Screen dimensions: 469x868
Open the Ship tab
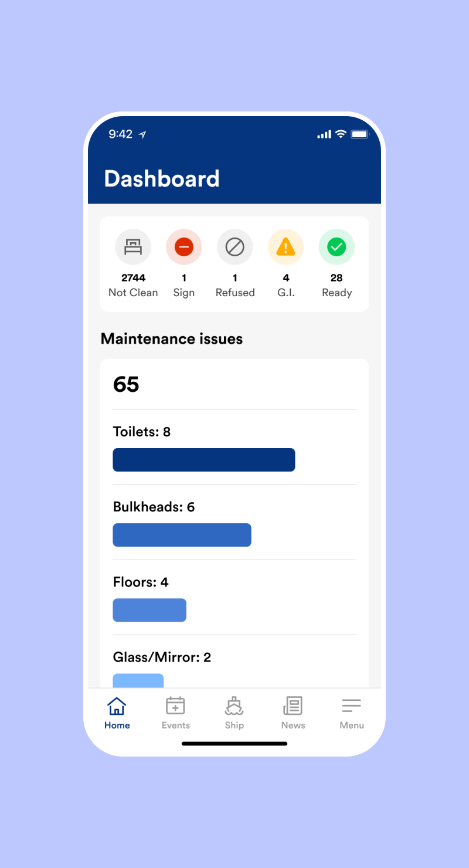(235, 713)
